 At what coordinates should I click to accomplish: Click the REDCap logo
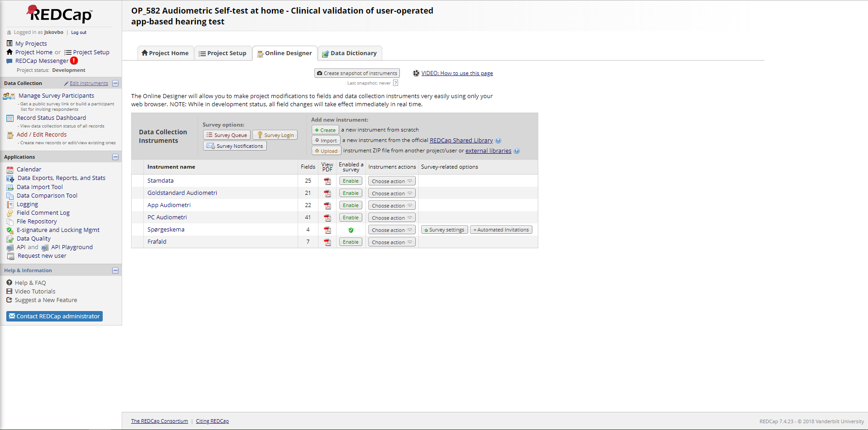[x=59, y=14]
